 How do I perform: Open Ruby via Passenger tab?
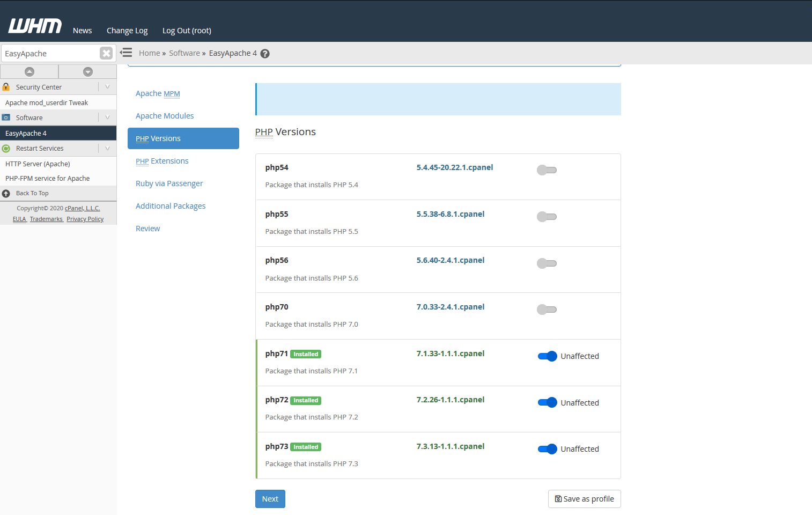click(x=169, y=183)
